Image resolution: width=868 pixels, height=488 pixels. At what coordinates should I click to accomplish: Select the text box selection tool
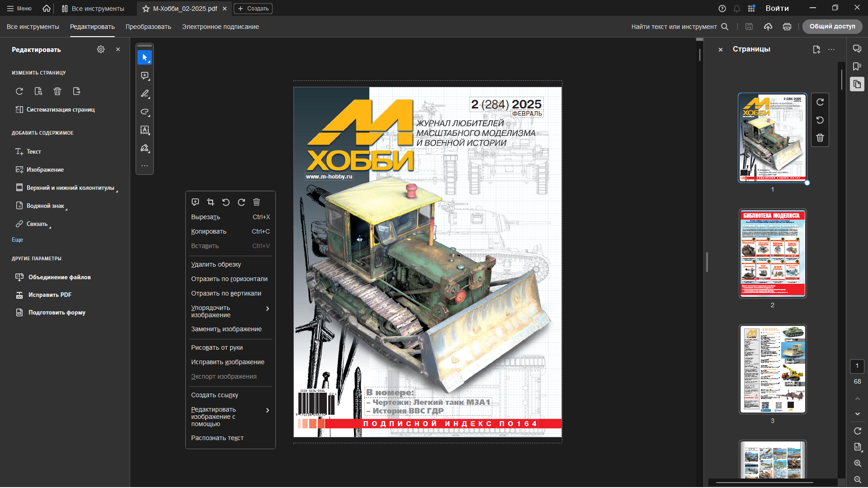145,130
